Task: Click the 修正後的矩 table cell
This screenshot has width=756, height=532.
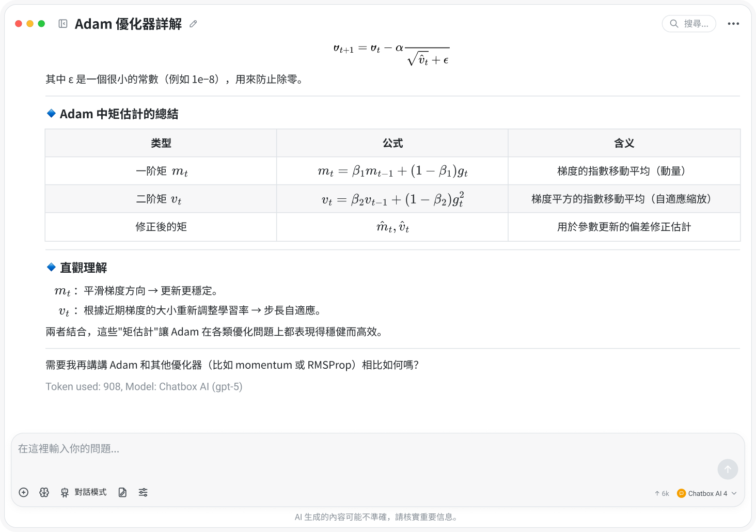Action: tap(161, 227)
